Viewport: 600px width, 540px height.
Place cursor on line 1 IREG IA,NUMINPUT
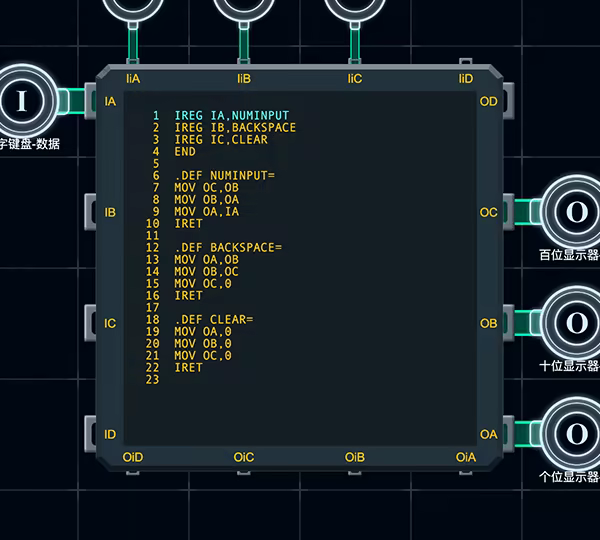click(x=231, y=116)
